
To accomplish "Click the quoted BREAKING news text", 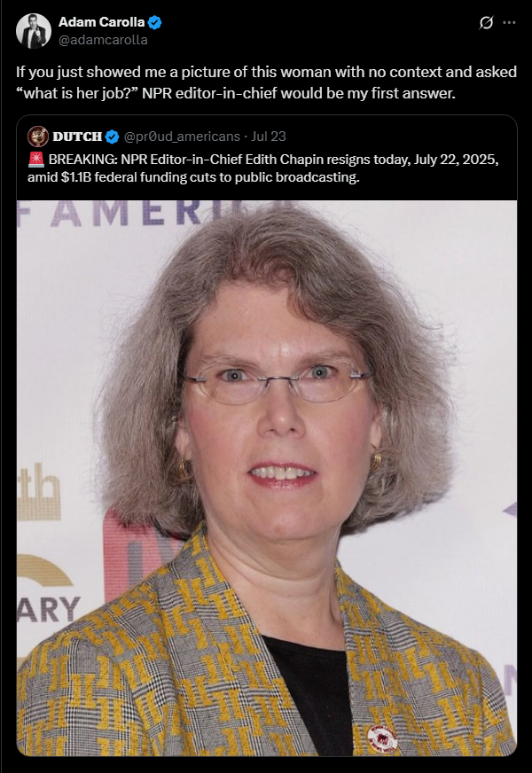I will coord(263,168).
